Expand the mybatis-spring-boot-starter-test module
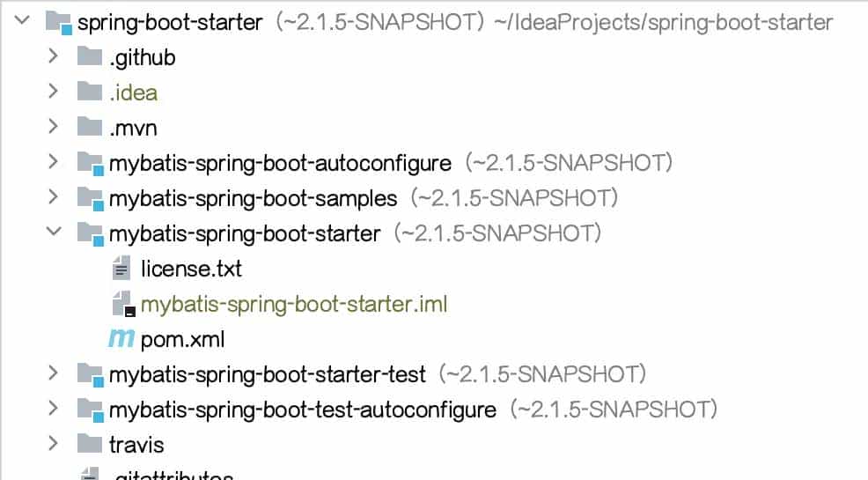 coord(53,374)
